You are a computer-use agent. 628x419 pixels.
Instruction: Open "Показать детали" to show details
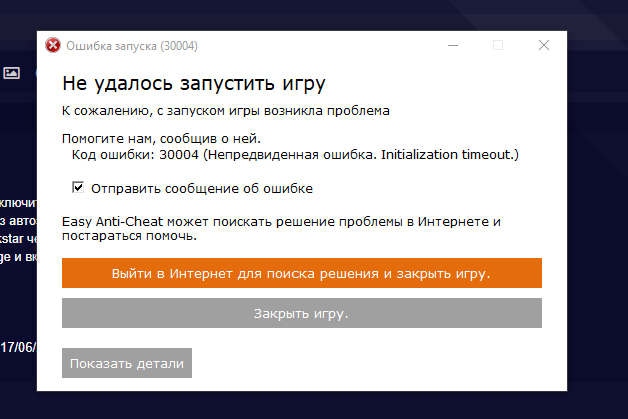(x=127, y=363)
